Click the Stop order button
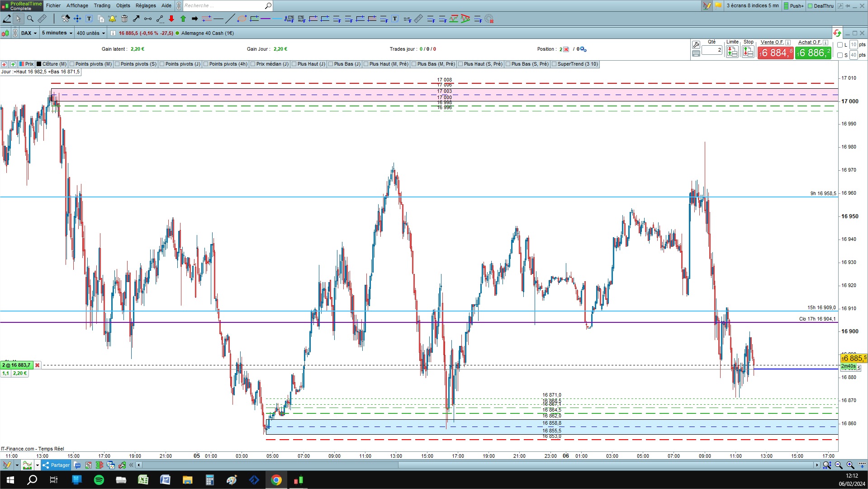The height and width of the screenshot is (489, 868). 748,52
